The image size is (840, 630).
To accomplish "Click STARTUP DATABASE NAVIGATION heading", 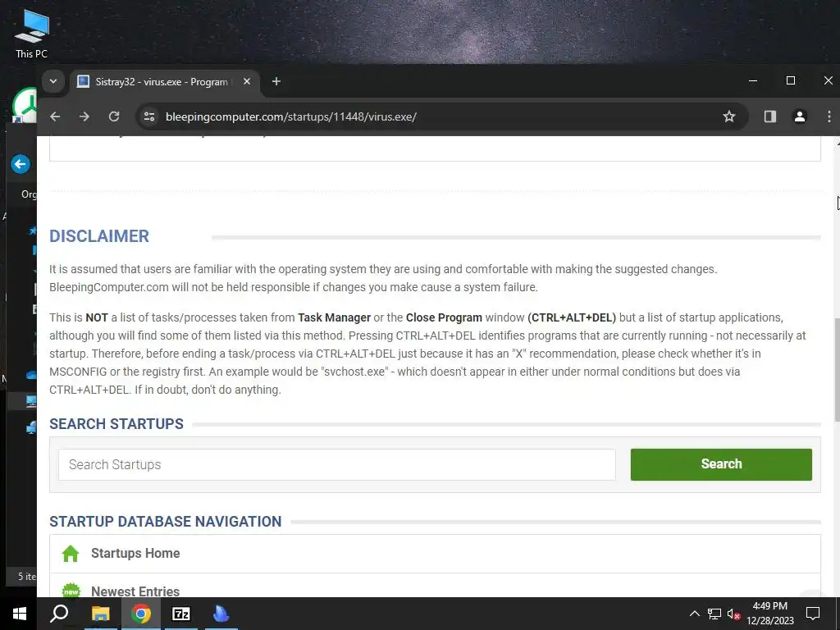I will [x=166, y=521].
